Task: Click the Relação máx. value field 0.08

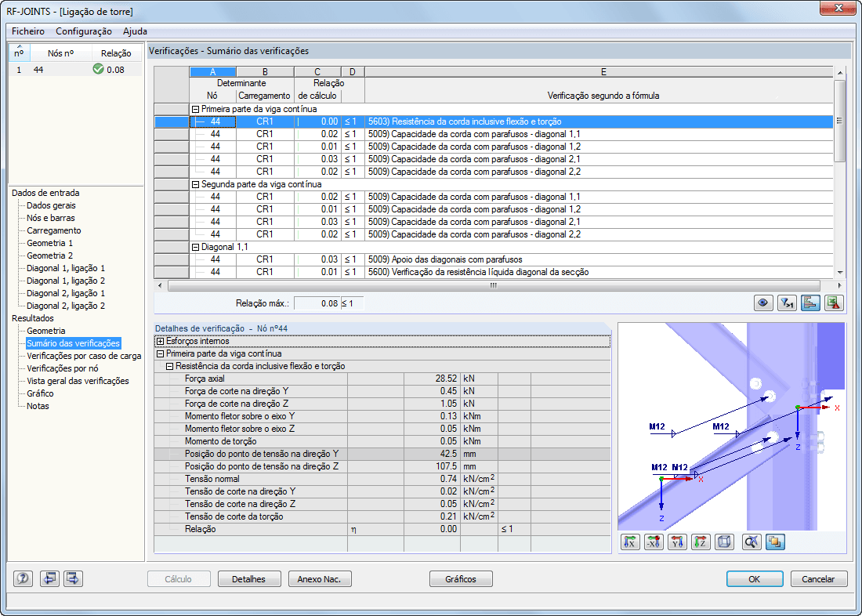Action: click(317, 303)
